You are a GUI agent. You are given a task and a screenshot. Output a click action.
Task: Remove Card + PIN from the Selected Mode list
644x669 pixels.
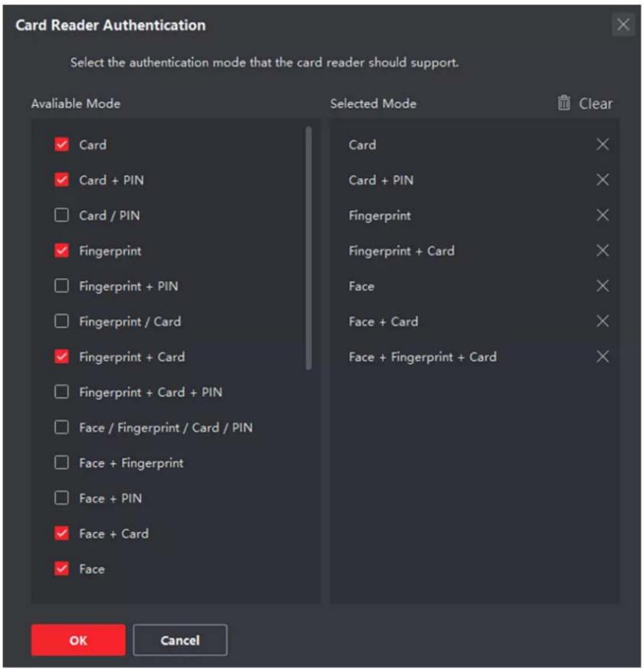click(602, 179)
